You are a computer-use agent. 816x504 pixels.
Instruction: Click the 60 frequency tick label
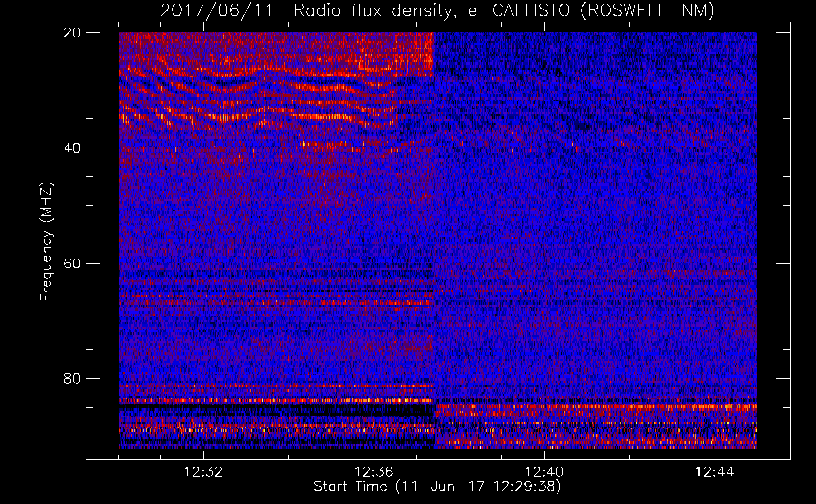coord(72,263)
